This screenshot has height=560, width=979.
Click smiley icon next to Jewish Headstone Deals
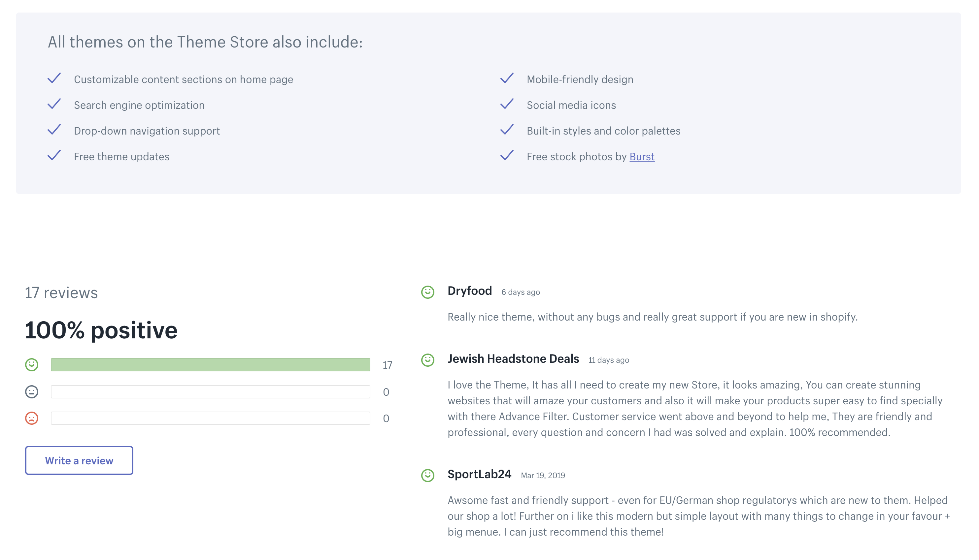tap(427, 360)
